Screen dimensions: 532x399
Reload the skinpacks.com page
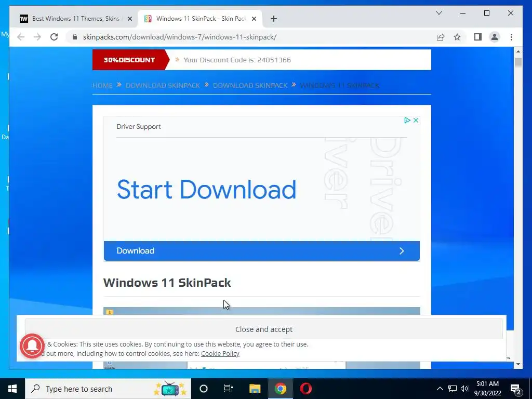coord(54,37)
